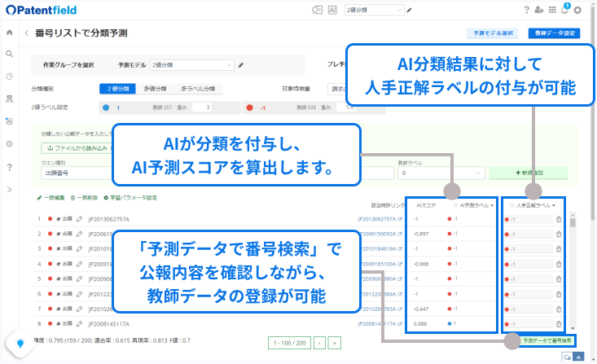
Task: Open the apps grid icon
Action: tap(552, 10)
